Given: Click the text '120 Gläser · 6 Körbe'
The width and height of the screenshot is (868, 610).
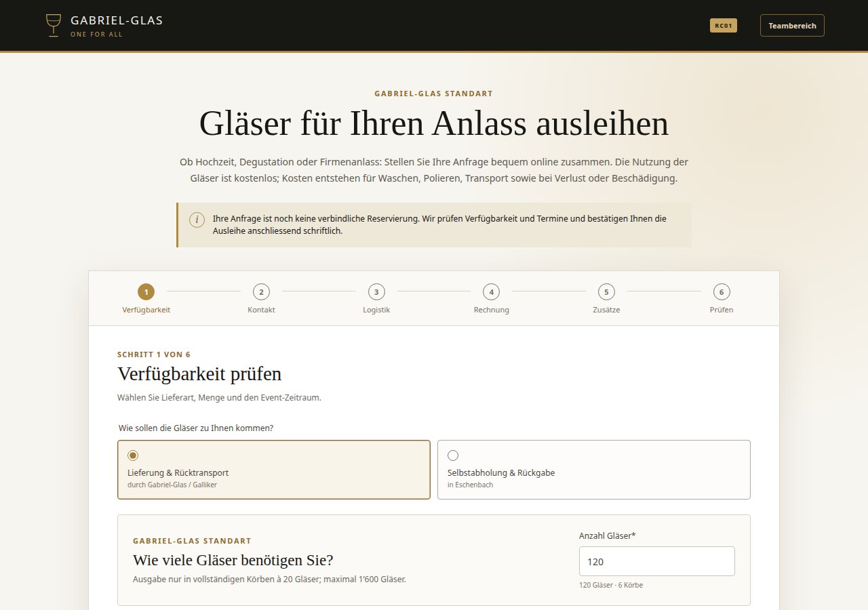Looking at the screenshot, I should coord(611,585).
